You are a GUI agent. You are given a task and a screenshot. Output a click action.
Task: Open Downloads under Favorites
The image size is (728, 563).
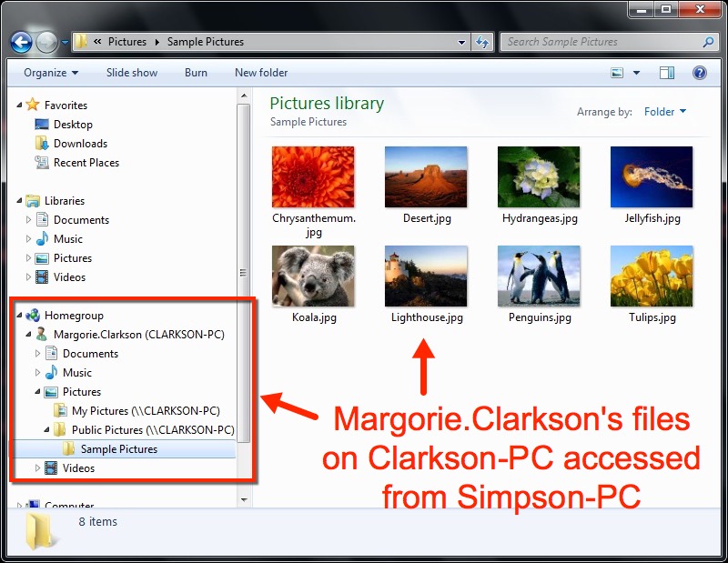point(80,144)
